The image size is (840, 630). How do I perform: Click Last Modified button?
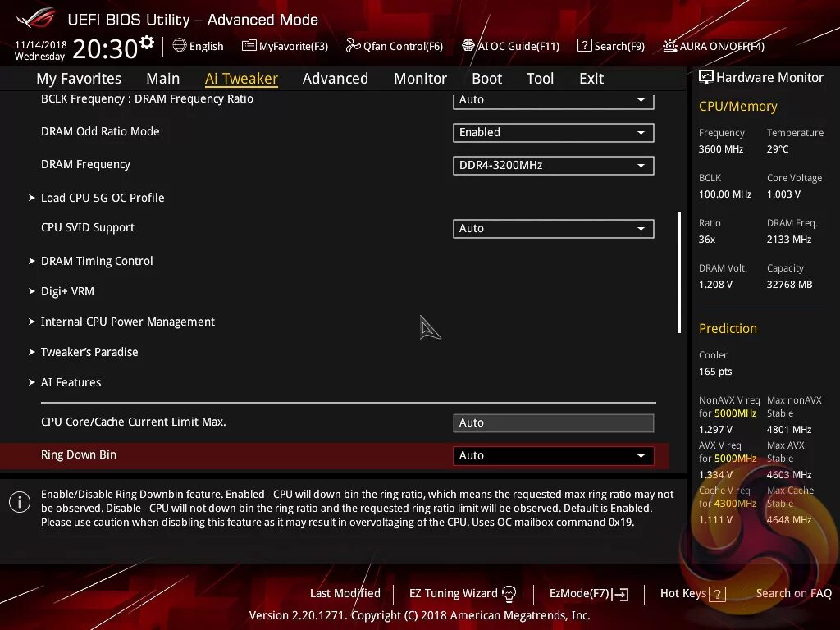(345, 594)
